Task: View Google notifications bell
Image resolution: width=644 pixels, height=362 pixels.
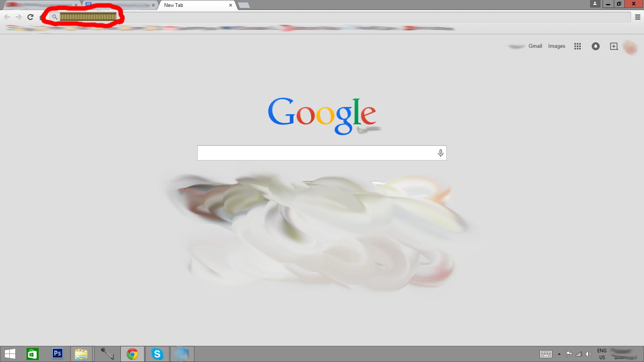Action: [x=596, y=46]
